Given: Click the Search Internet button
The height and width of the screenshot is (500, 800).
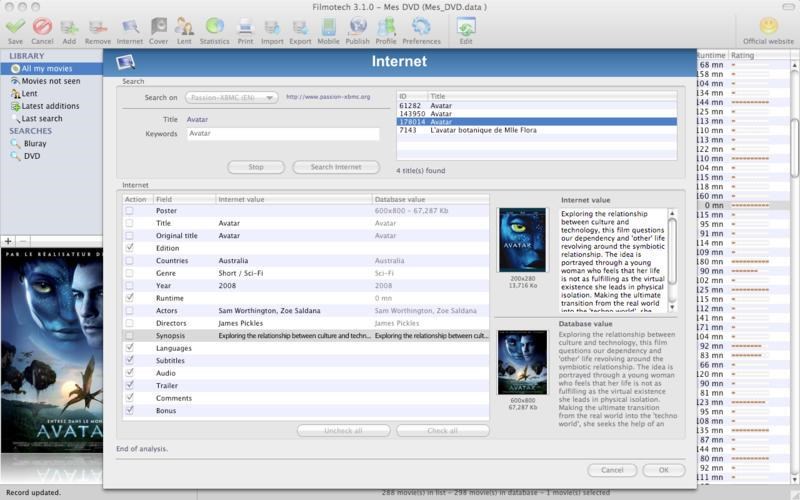Looking at the screenshot, I should 336,167.
